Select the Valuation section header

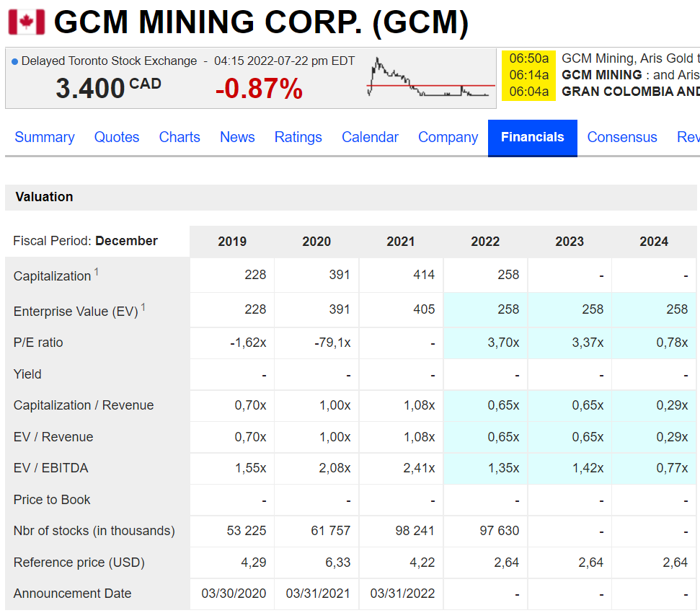click(44, 197)
